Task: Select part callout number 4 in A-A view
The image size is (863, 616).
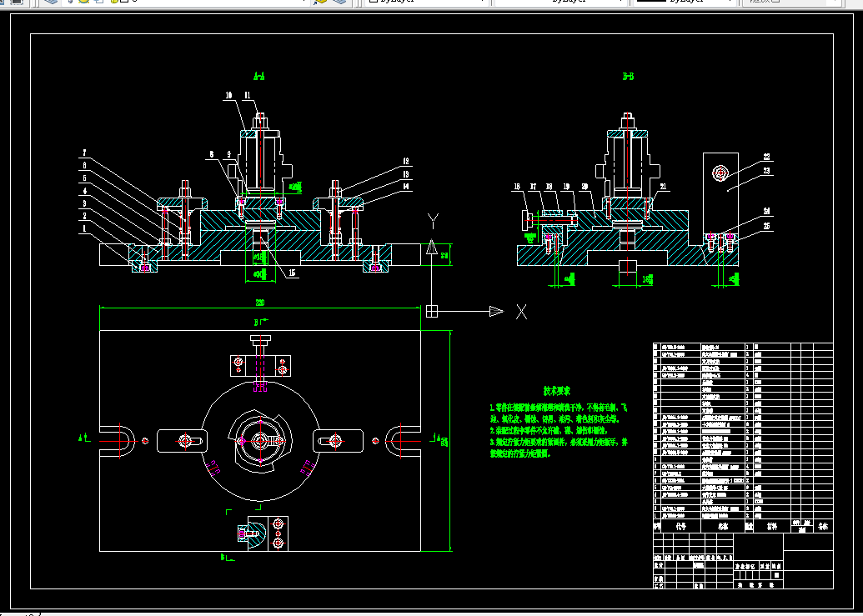Action: [84, 191]
